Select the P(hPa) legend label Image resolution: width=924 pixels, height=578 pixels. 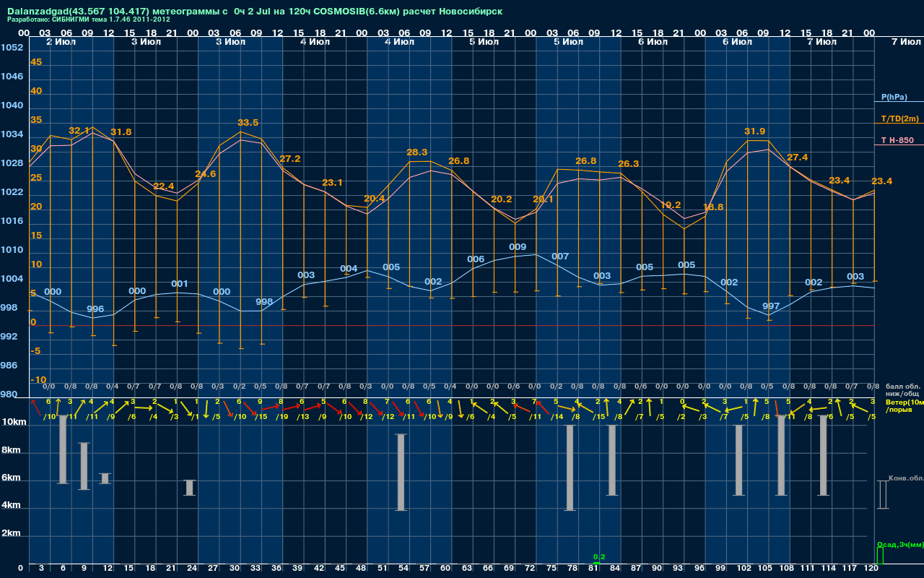[894, 97]
